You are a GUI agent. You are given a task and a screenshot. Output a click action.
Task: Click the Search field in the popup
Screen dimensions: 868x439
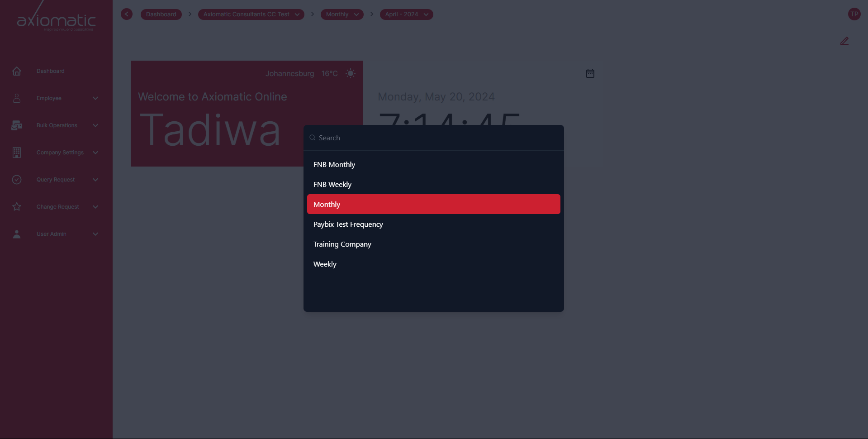(433, 138)
